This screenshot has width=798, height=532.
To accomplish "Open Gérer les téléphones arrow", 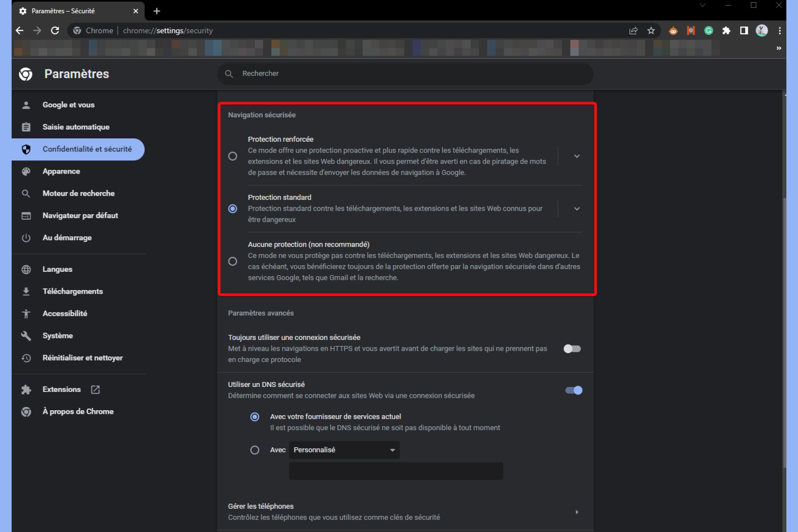I will click(x=577, y=512).
